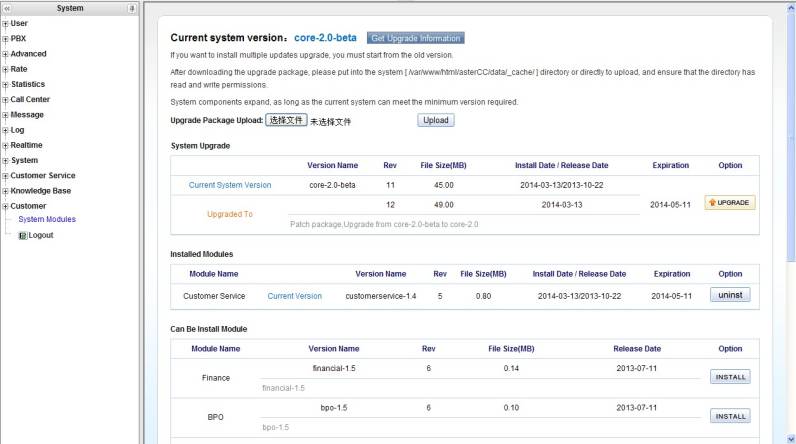The height and width of the screenshot is (444, 796).
Task: Expand the Statistics tree node
Action: tap(6, 85)
